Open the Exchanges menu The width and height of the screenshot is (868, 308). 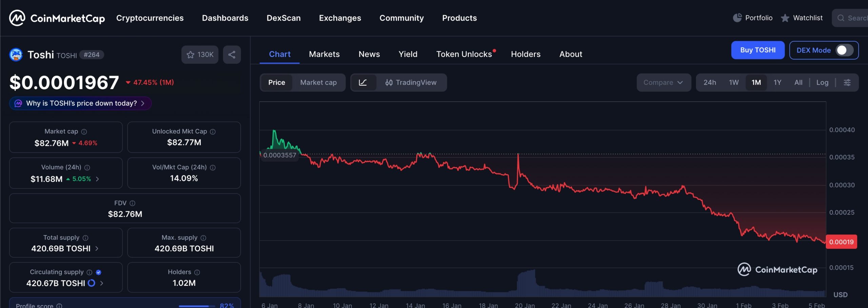[340, 18]
